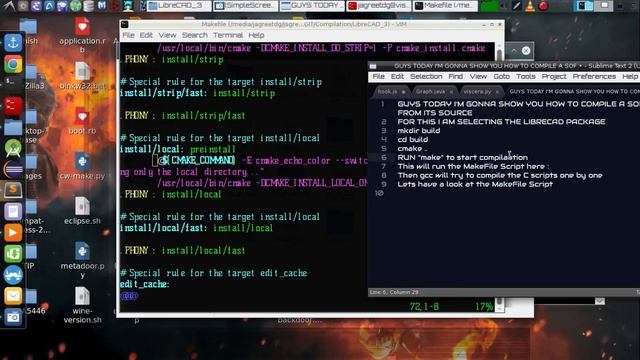The width and height of the screenshot is (640, 360).
Task: Open Help menu in VIM terminal
Action: coord(256,35)
